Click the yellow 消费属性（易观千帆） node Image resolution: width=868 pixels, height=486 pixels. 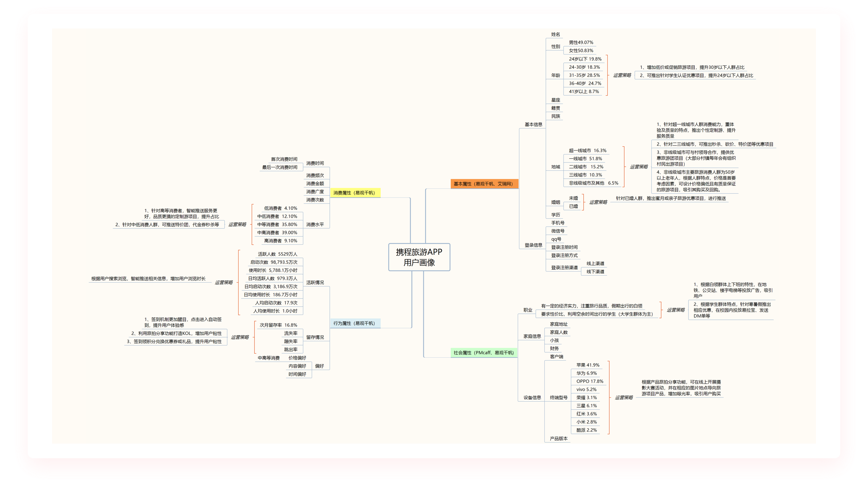pos(355,193)
